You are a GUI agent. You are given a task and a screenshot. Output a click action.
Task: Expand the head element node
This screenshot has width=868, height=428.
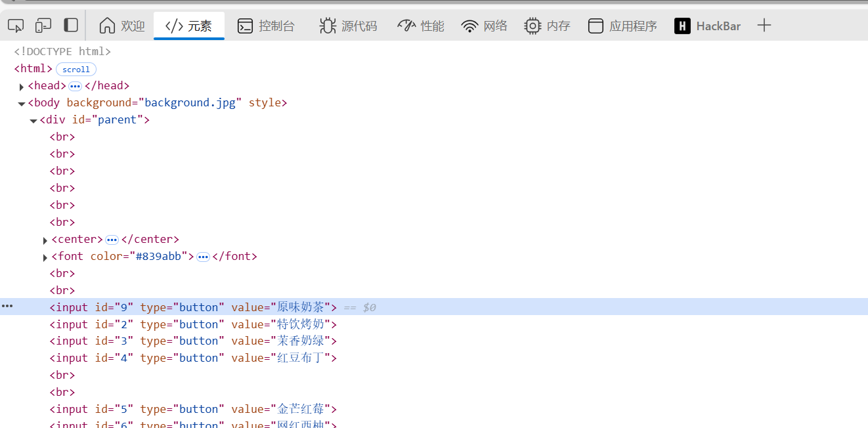(x=22, y=87)
